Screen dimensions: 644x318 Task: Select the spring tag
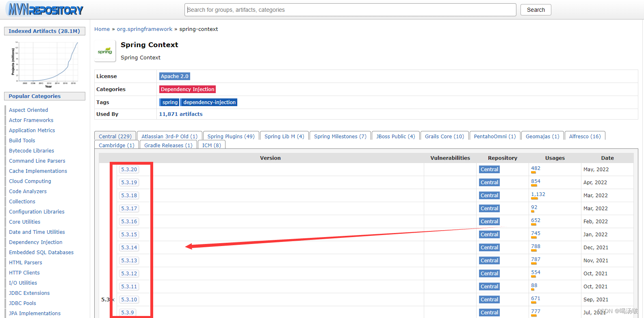pos(170,102)
